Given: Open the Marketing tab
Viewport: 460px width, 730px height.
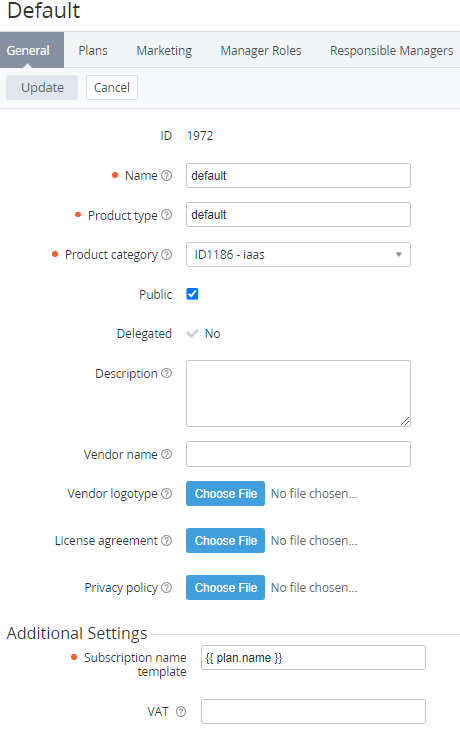Looking at the screenshot, I should 164,50.
